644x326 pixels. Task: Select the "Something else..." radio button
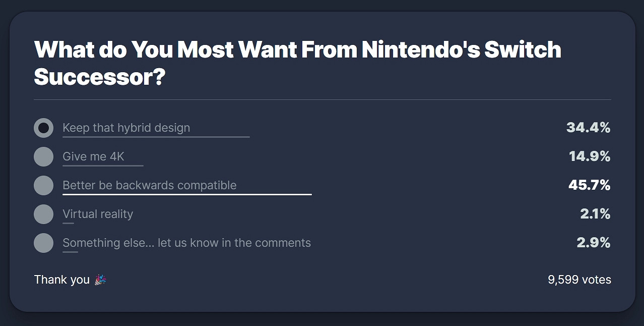point(43,243)
